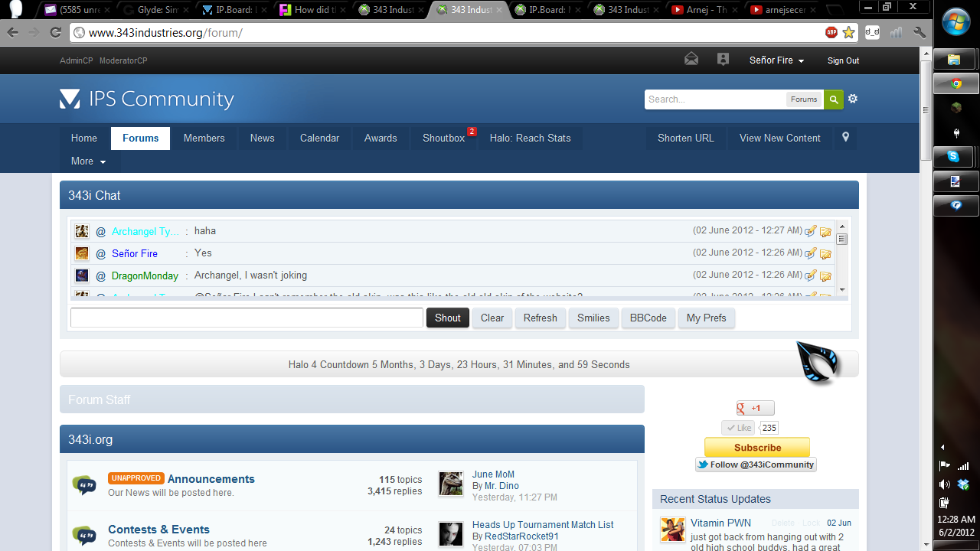Open Skype from the Windows taskbar
Image resolution: width=980 pixels, height=551 pixels.
954,156
